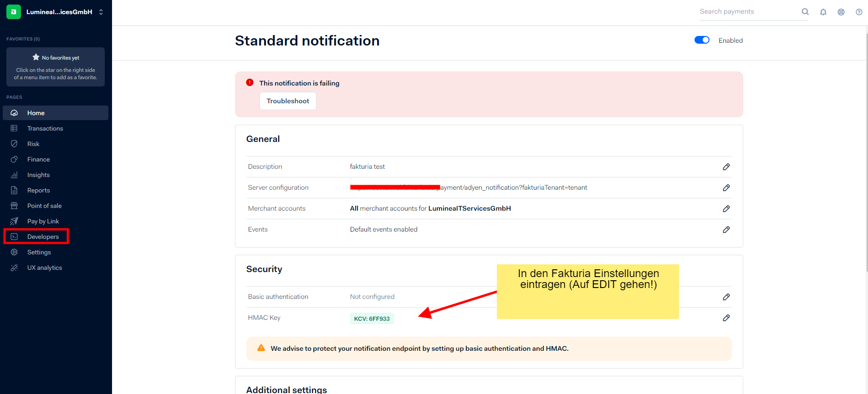
Task: Click the search magnifier icon
Action: tap(805, 12)
